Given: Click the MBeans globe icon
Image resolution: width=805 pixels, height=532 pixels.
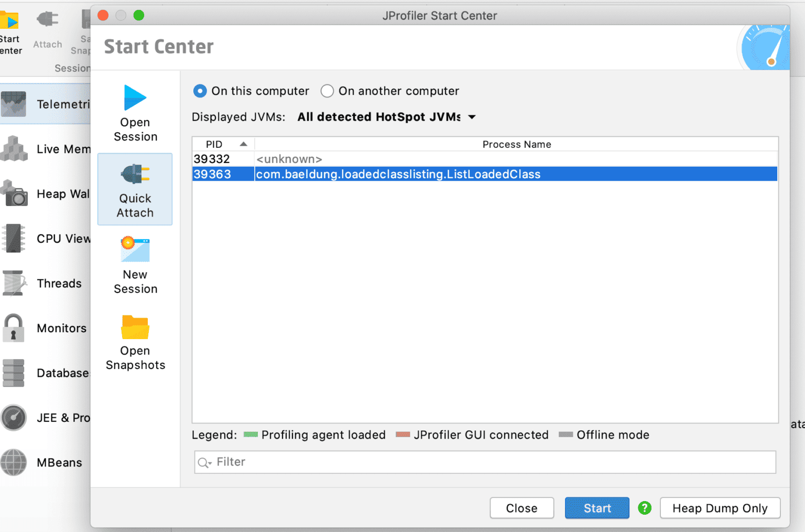Looking at the screenshot, I should coord(14,462).
